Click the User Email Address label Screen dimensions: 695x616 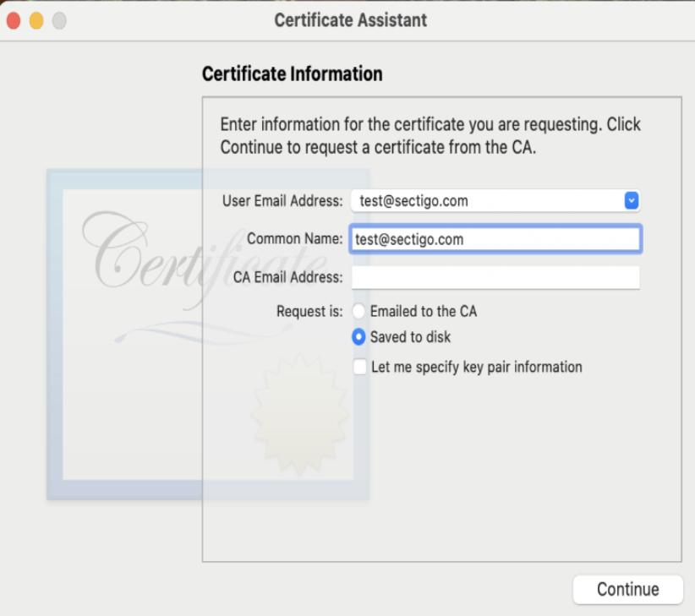[282, 201]
